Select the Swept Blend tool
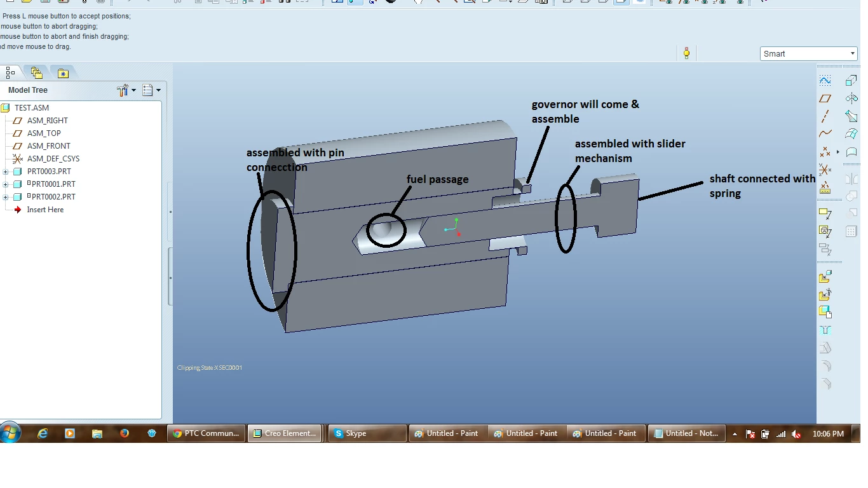This screenshot has width=868, height=488. pos(851,116)
